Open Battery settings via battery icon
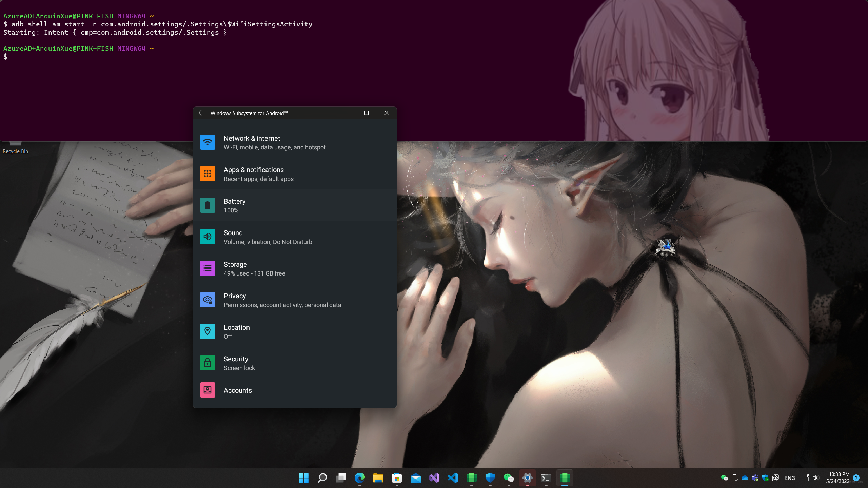The height and width of the screenshot is (488, 868). (208, 205)
